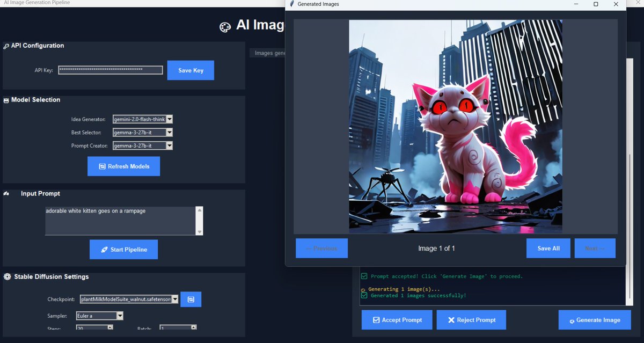Click the Reject Prompt button
The height and width of the screenshot is (343, 644).
pos(471,320)
